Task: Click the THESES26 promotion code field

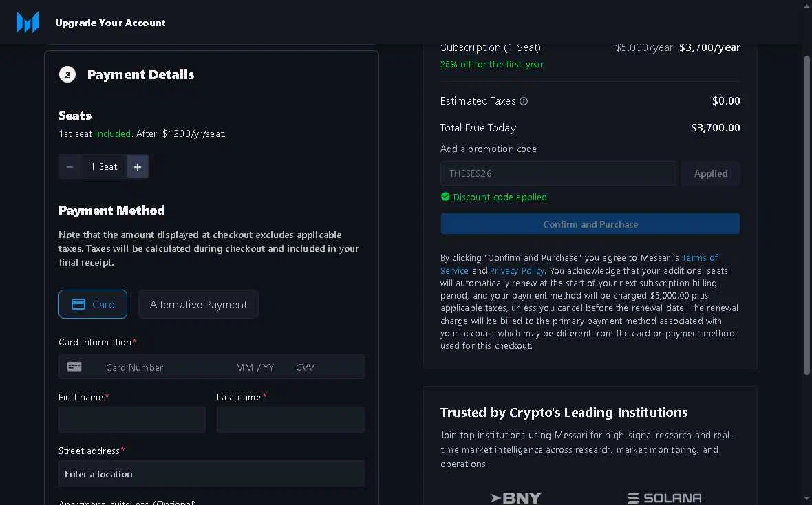Action: [x=557, y=173]
